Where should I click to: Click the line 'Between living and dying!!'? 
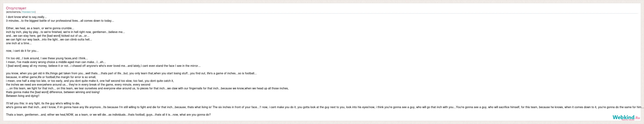point(23,96)
